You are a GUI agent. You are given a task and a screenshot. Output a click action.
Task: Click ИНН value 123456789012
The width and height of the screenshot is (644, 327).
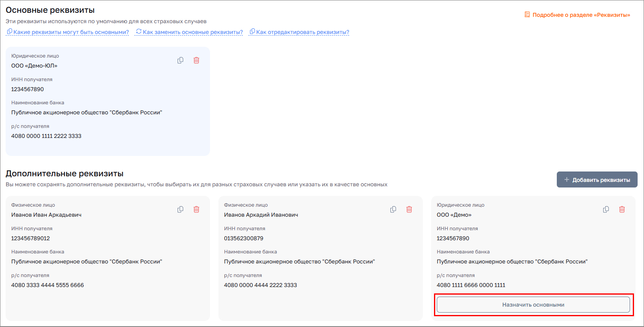(x=30, y=238)
